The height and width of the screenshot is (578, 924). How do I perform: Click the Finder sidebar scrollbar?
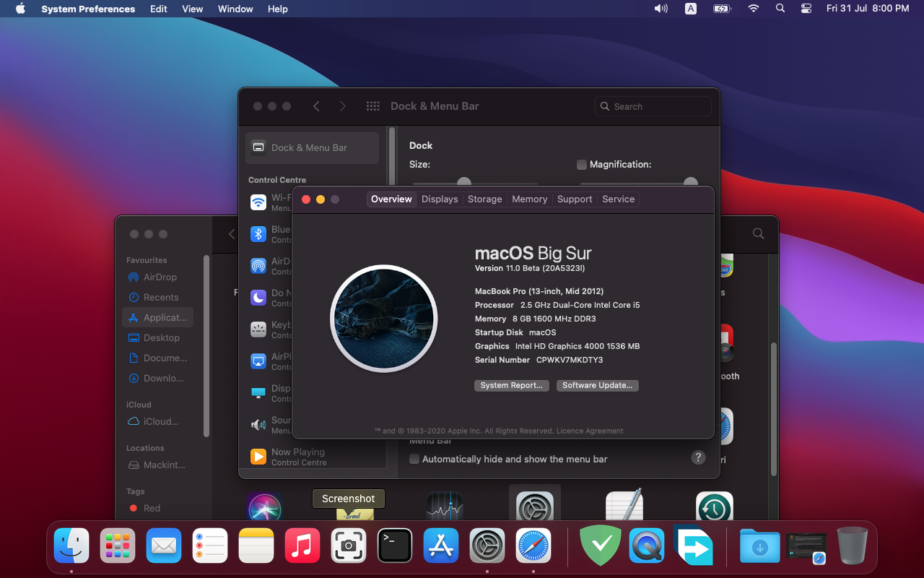(206, 345)
